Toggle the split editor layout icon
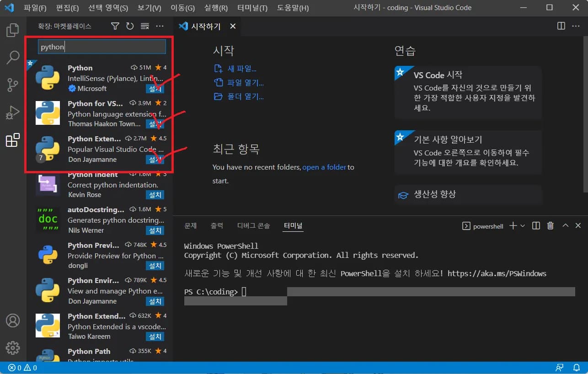 pyautogui.click(x=561, y=26)
